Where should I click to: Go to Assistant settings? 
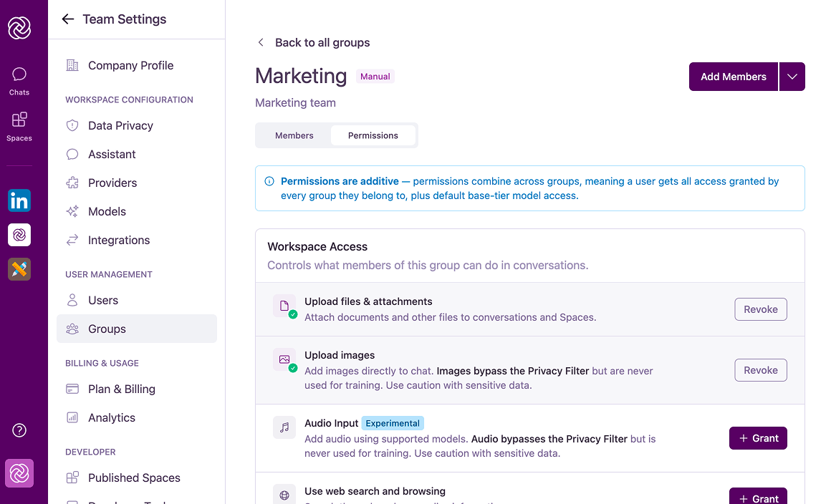click(x=137, y=154)
